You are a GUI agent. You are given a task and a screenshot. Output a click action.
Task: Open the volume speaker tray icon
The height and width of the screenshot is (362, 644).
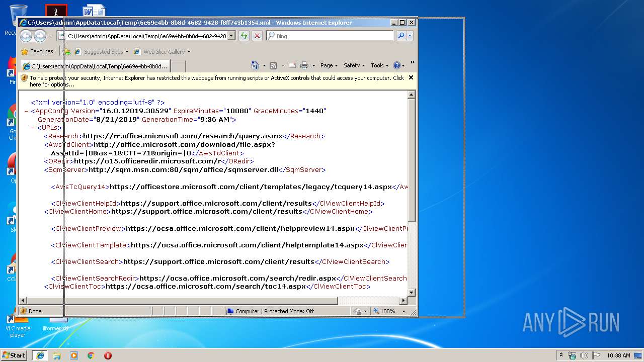[x=584, y=355]
